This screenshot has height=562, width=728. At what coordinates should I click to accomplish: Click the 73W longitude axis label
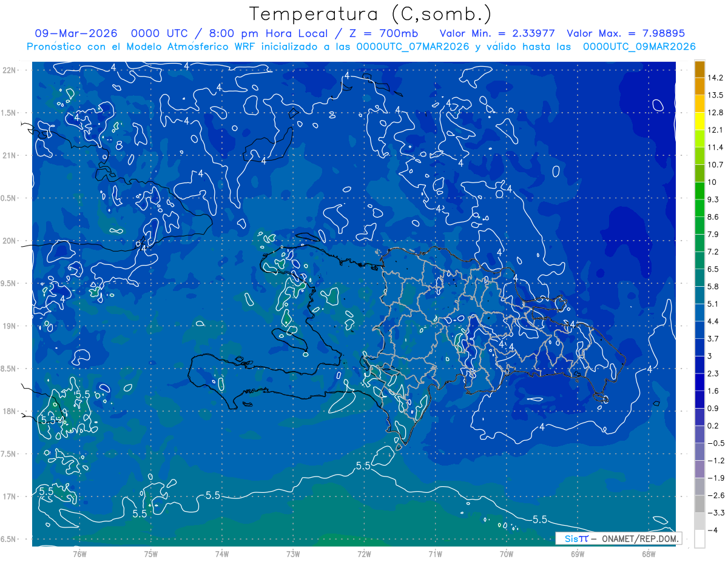(293, 554)
